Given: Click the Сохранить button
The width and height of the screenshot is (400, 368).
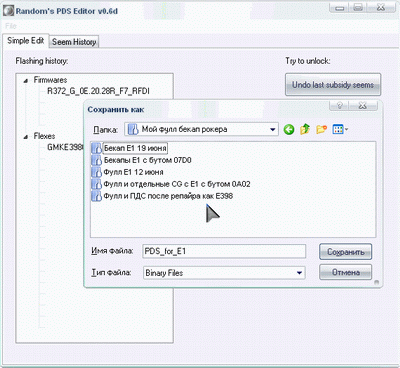Looking at the screenshot, I should pyautogui.click(x=345, y=252).
